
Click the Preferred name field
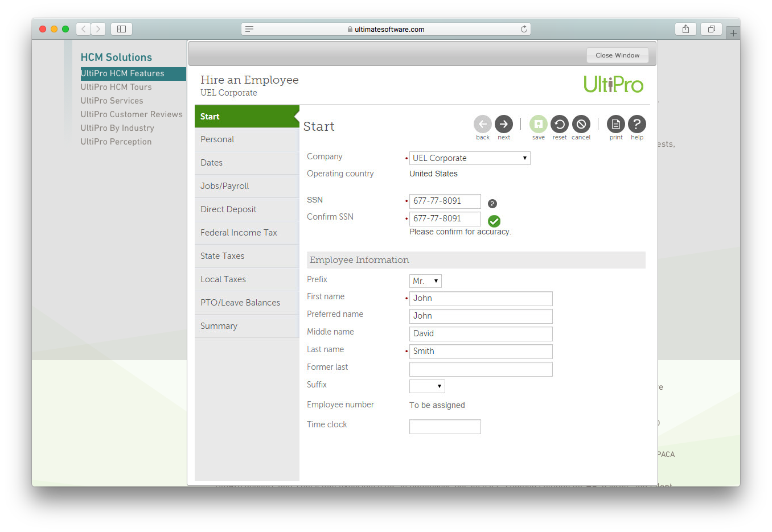(x=481, y=316)
